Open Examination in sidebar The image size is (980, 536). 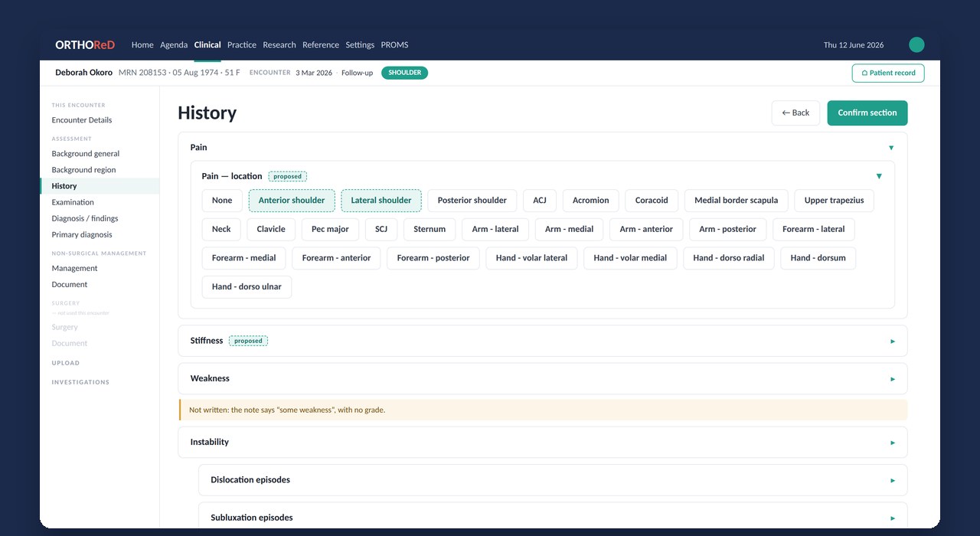click(73, 202)
